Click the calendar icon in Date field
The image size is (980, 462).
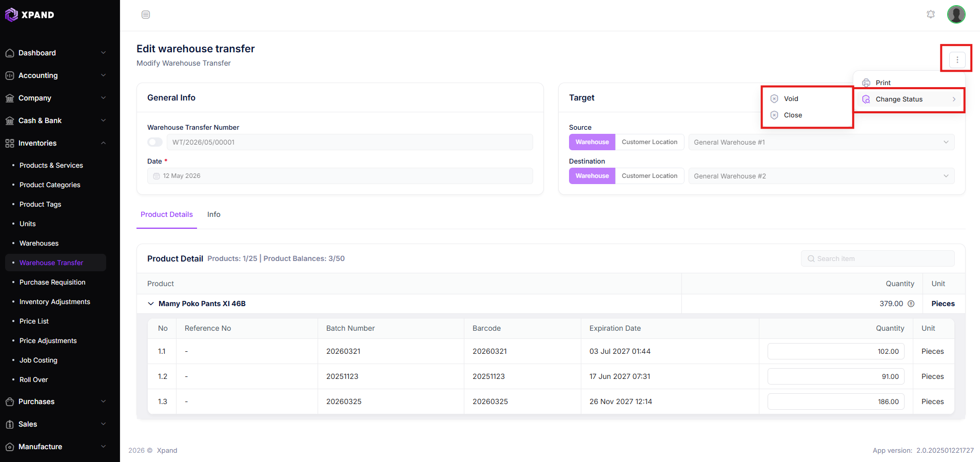pyautogui.click(x=156, y=176)
